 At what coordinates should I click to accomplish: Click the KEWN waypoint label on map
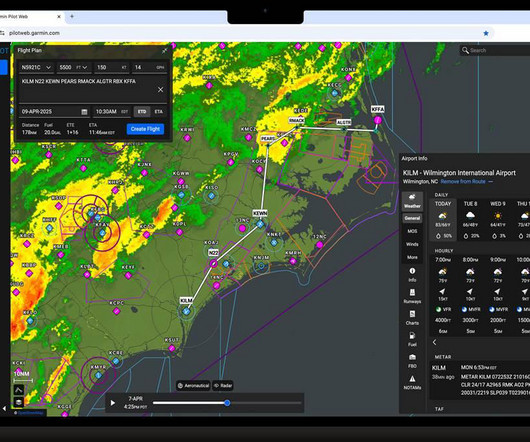[x=260, y=214]
